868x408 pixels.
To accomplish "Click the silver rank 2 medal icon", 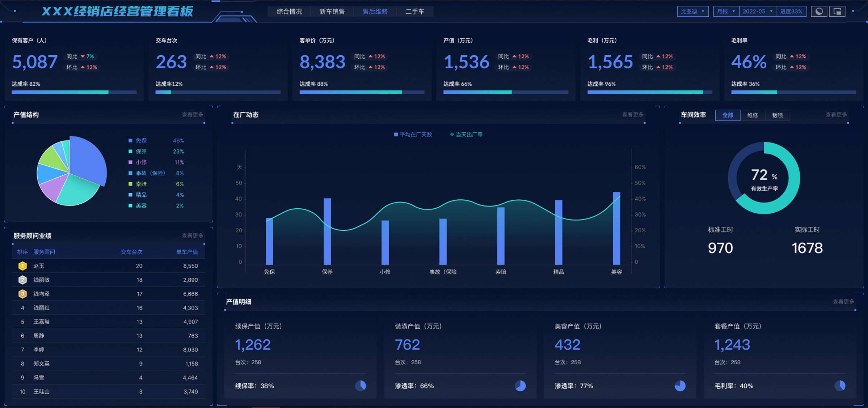I will [22, 280].
